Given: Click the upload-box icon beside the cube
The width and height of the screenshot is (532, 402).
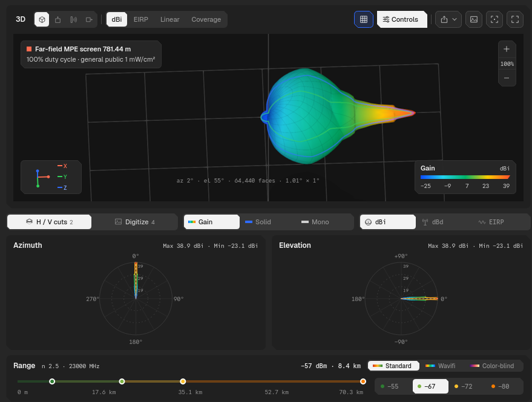Looking at the screenshot, I should (x=57, y=20).
